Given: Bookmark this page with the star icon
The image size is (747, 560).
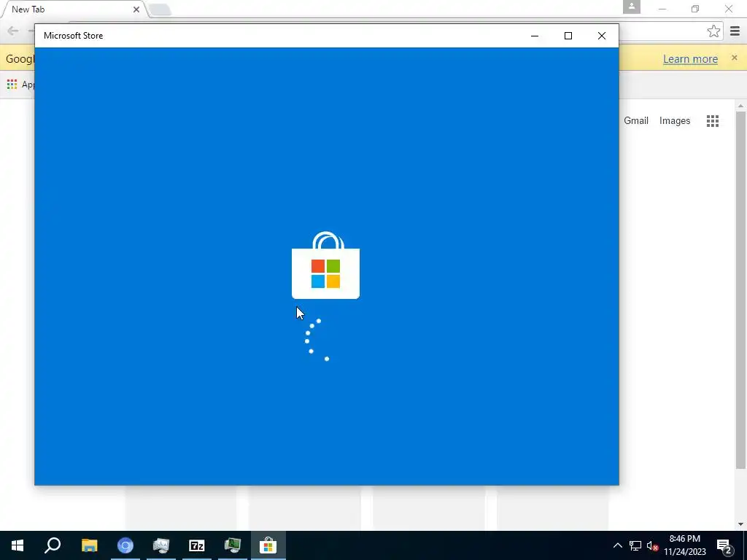Looking at the screenshot, I should (713, 31).
